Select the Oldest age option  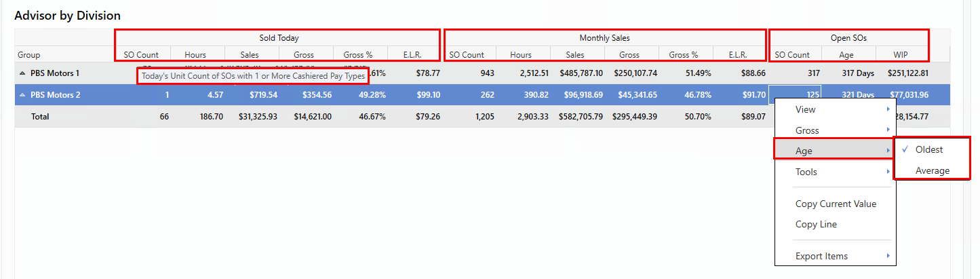[x=928, y=150]
